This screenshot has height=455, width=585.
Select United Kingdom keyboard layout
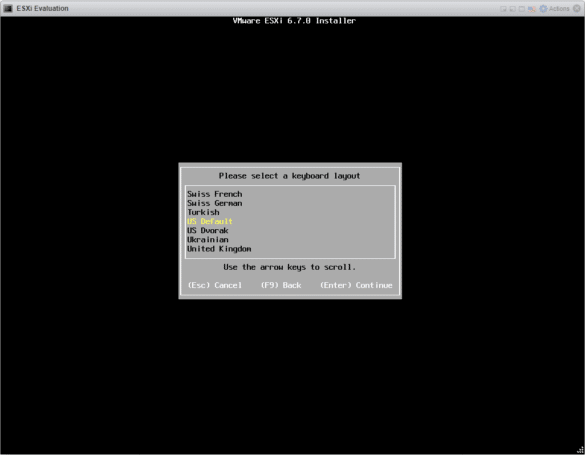pos(219,249)
